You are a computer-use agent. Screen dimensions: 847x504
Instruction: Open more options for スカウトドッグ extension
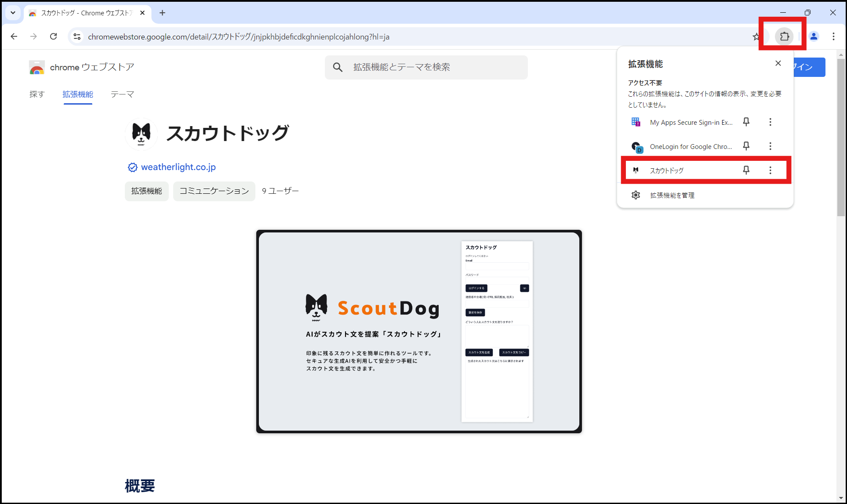pyautogui.click(x=770, y=170)
